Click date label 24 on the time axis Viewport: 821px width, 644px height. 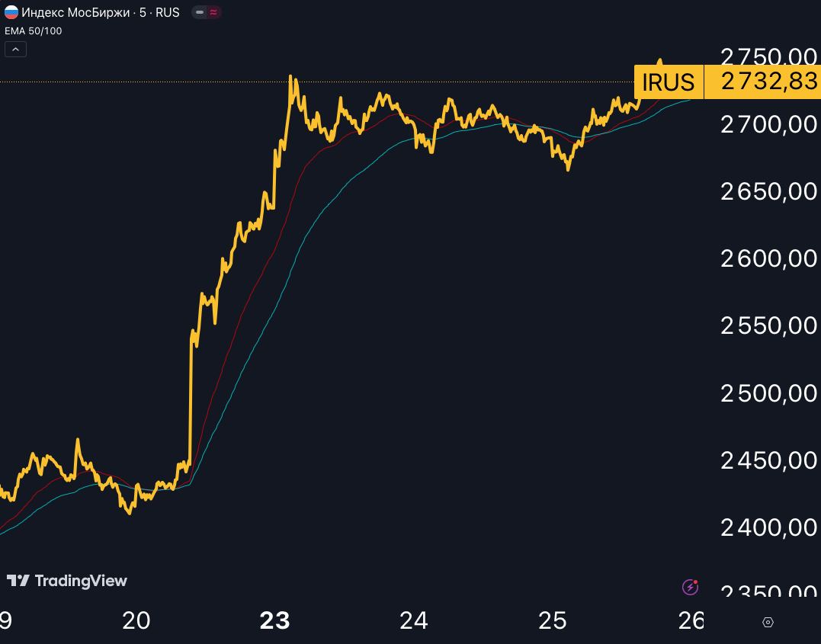(x=414, y=621)
